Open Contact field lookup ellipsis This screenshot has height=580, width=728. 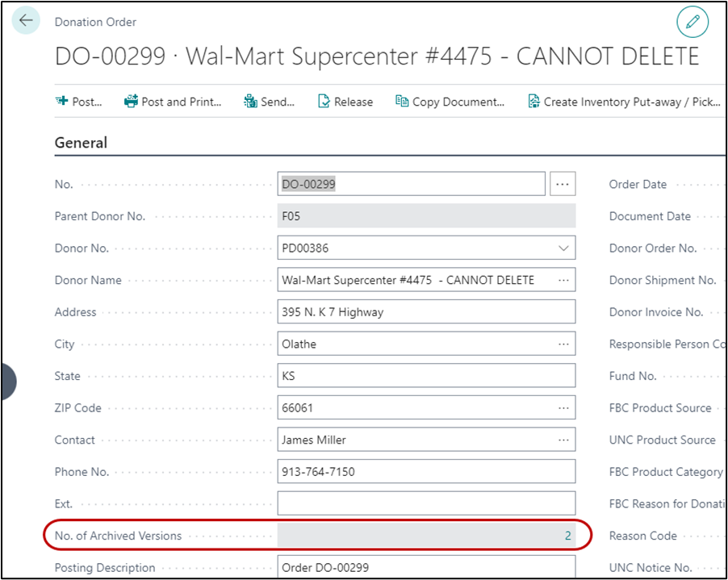click(563, 440)
